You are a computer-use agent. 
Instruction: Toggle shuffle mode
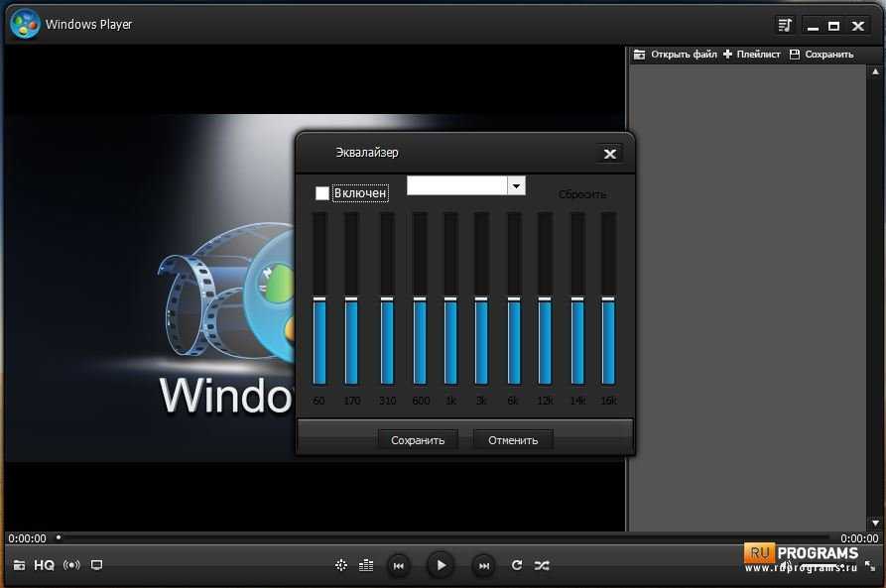542,565
